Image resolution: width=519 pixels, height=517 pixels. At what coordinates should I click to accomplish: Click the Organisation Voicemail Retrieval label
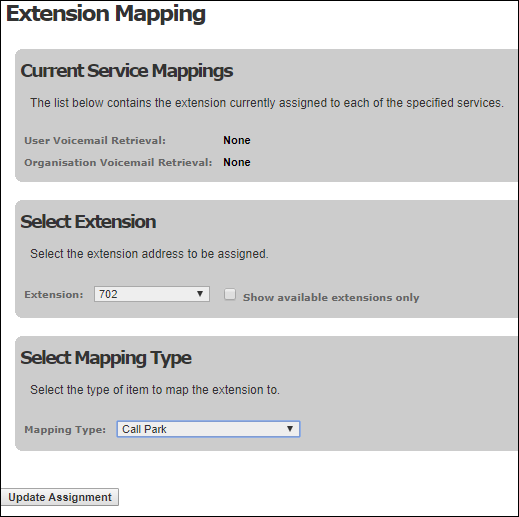118,162
